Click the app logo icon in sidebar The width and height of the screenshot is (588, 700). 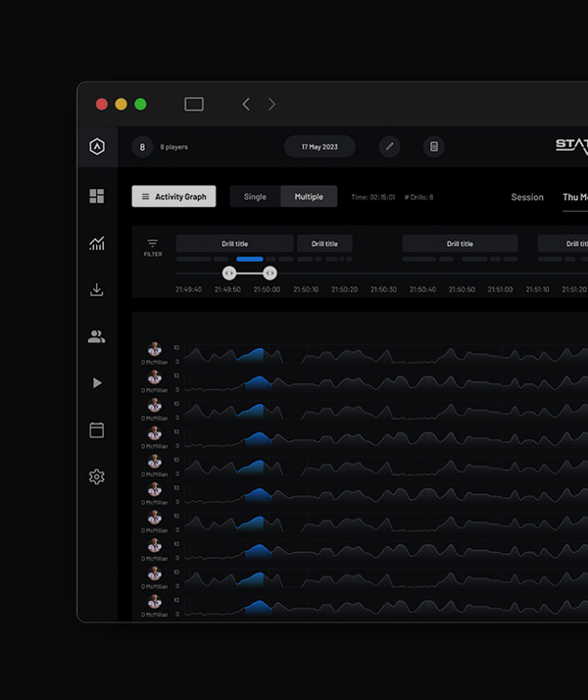pyautogui.click(x=96, y=147)
